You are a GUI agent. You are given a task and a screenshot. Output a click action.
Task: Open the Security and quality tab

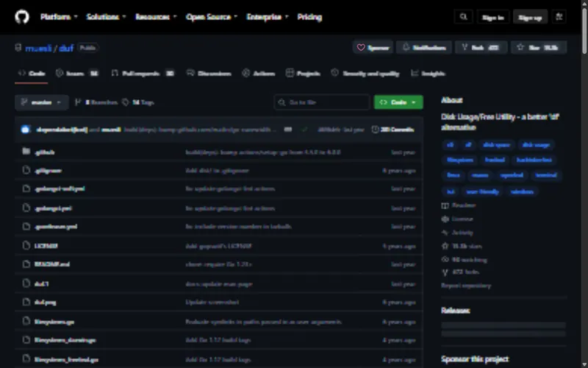click(x=365, y=73)
